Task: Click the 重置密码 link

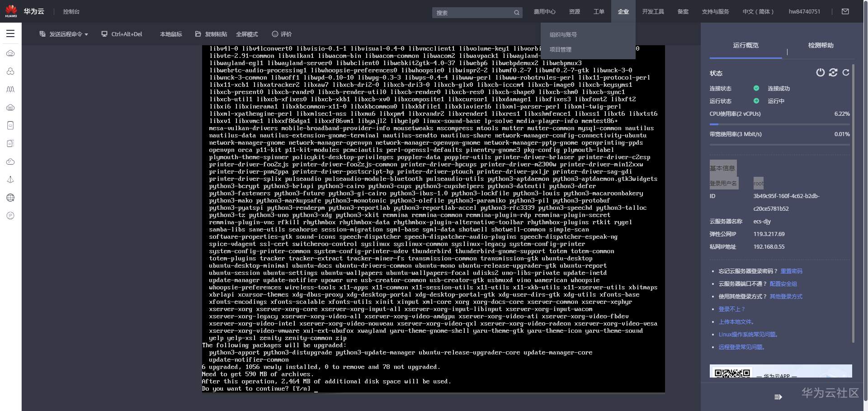Action: [791, 271]
